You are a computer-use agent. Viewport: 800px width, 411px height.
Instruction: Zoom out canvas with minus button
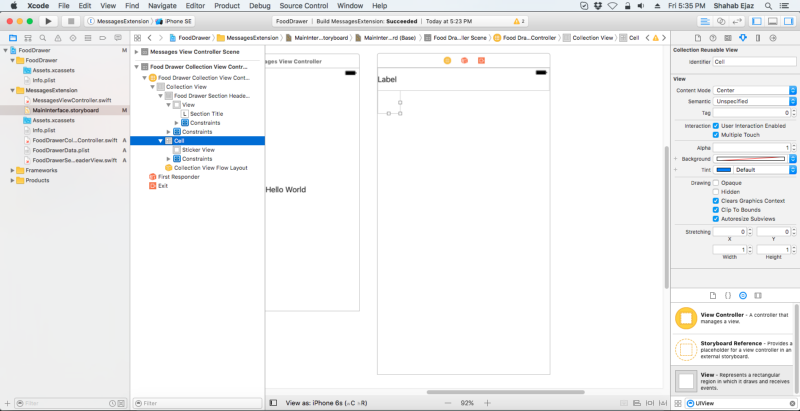(448, 403)
